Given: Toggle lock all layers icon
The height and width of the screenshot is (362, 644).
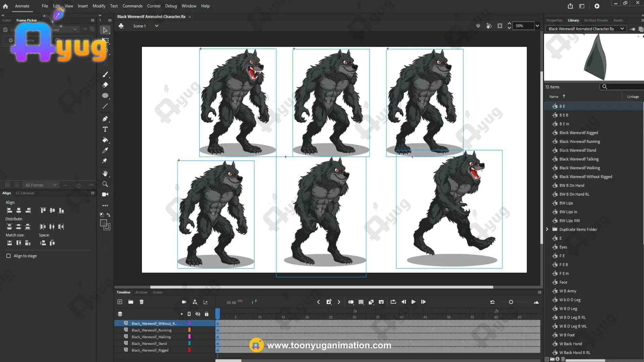Looking at the screenshot, I should tap(207, 314).
